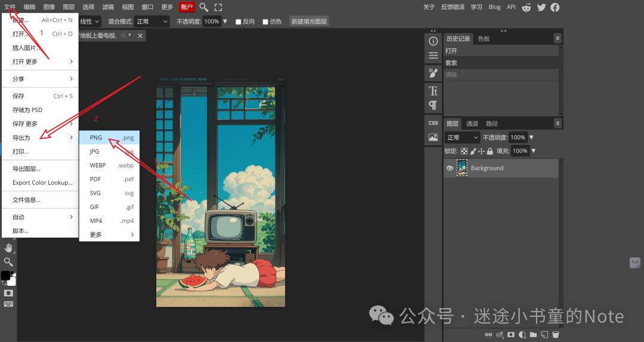Enable the 仿色 (dither) checkbox
644x342 pixels.
coord(265,22)
